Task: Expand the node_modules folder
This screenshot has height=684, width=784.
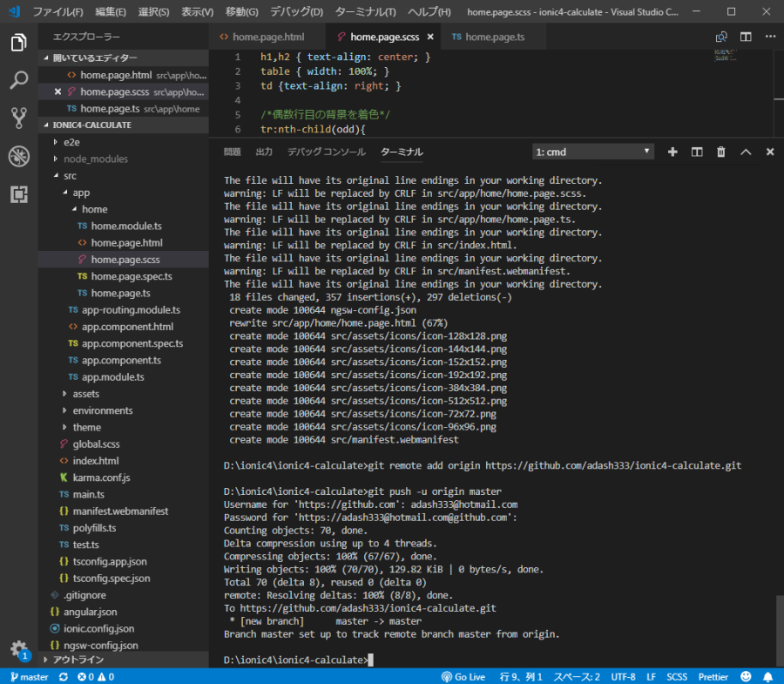Action: pos(95,159)
